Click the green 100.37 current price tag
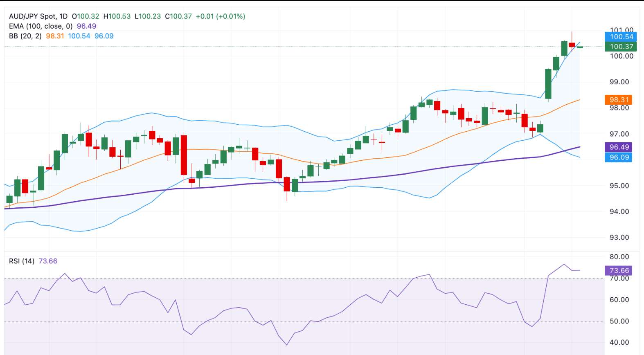Viewport: 644px width, 355px height. coord(618,47)
